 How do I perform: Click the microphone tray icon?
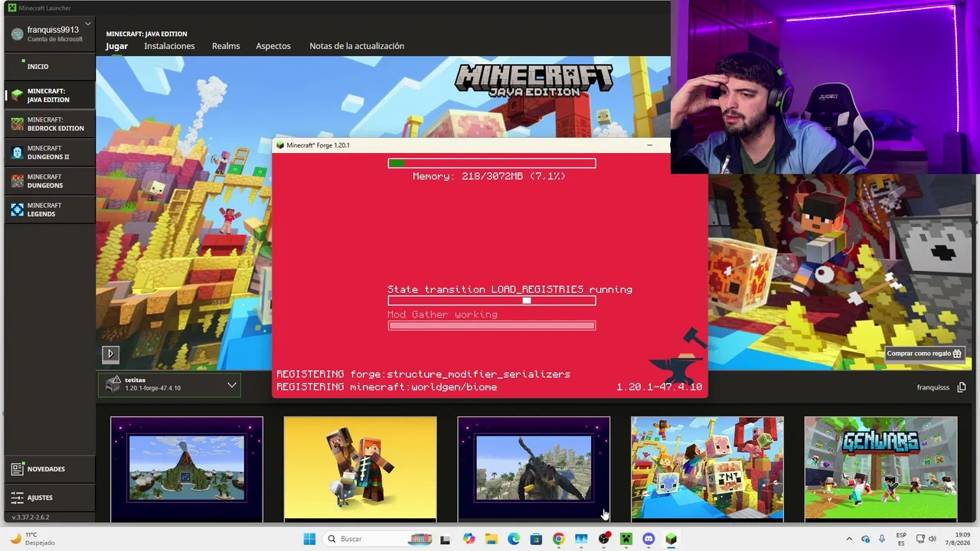coord(882,539)
